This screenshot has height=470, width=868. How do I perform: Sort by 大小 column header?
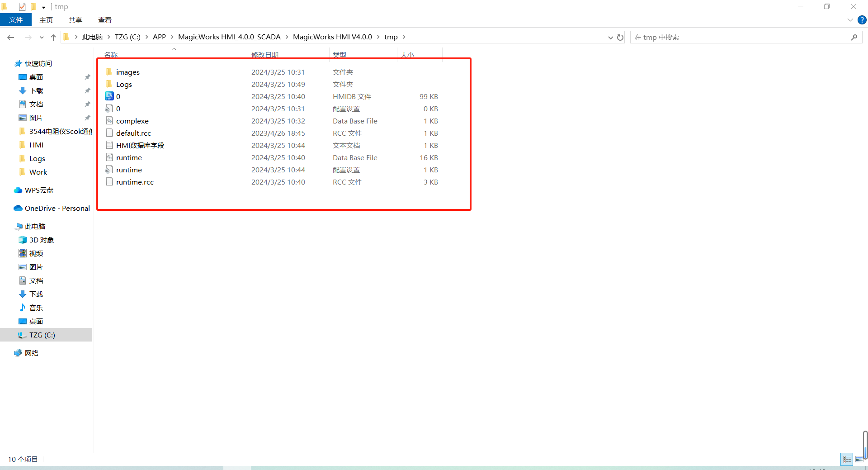pos(407,54)
